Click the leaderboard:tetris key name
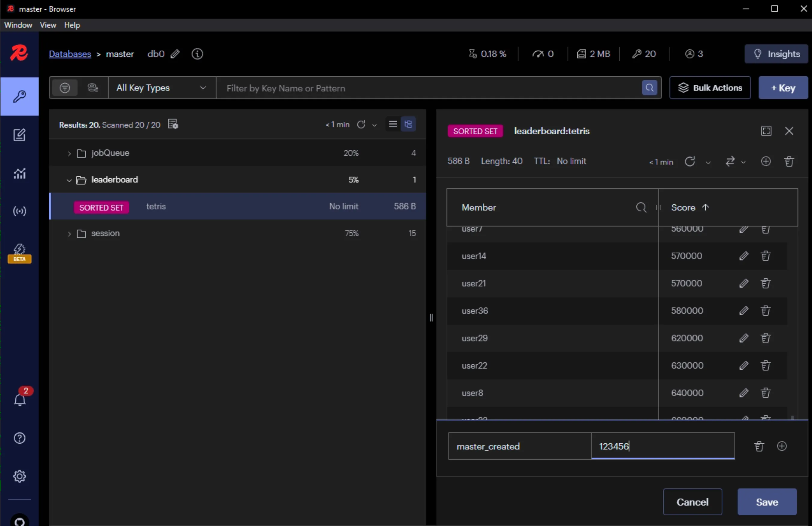This screenshot has width=812, height=526. point(552,131)
